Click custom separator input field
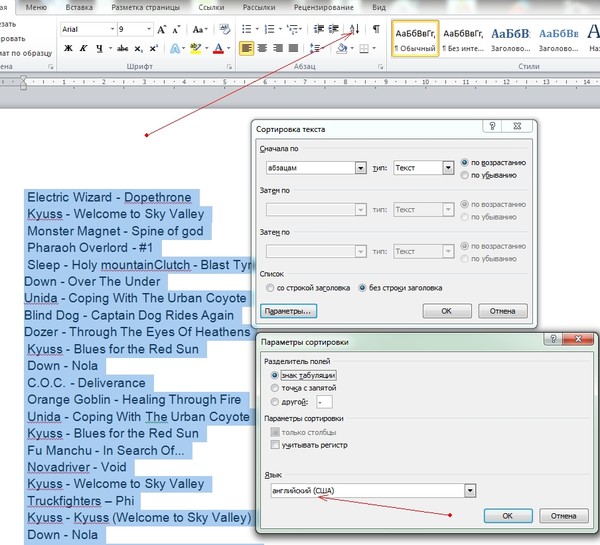This screenshot has height=545, width=600. pos(324,402)
